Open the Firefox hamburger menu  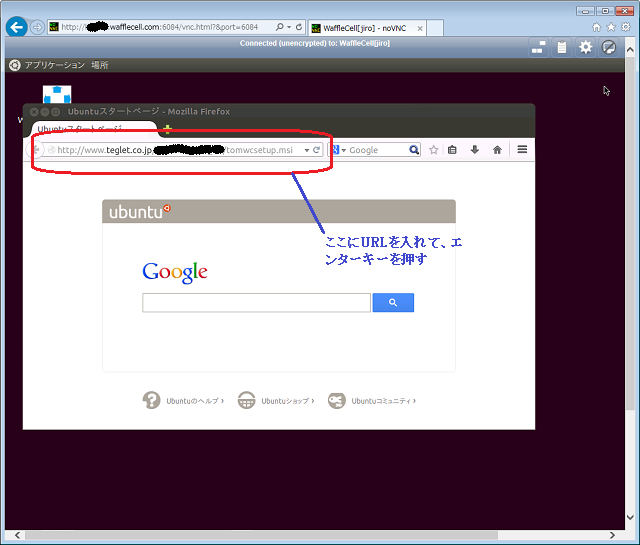(522, 149)
